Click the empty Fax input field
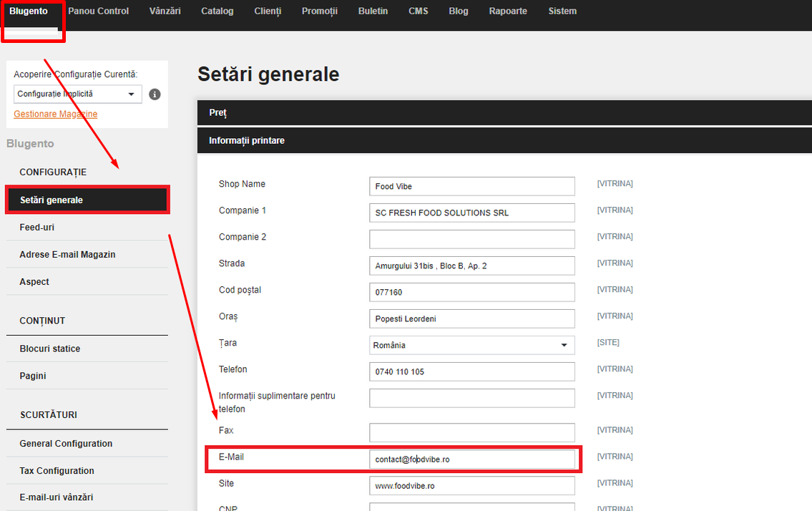 click(471, 433)
